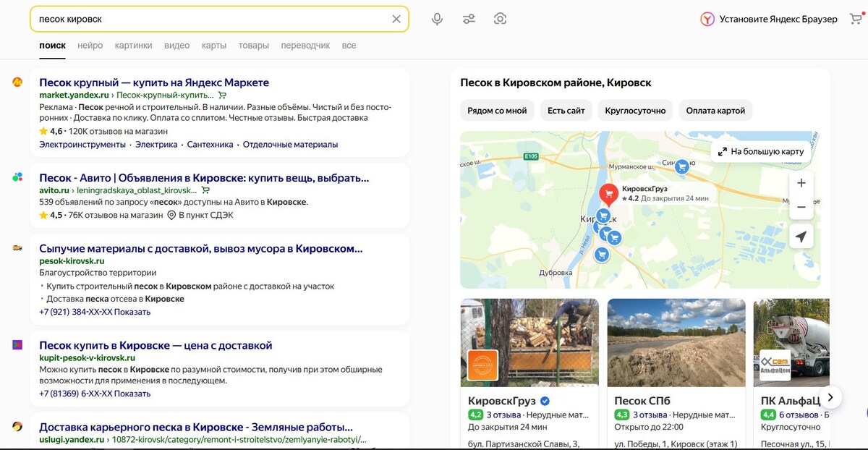
Task: Open the Песок - Авито result title
Action: [x=204, y=177]
